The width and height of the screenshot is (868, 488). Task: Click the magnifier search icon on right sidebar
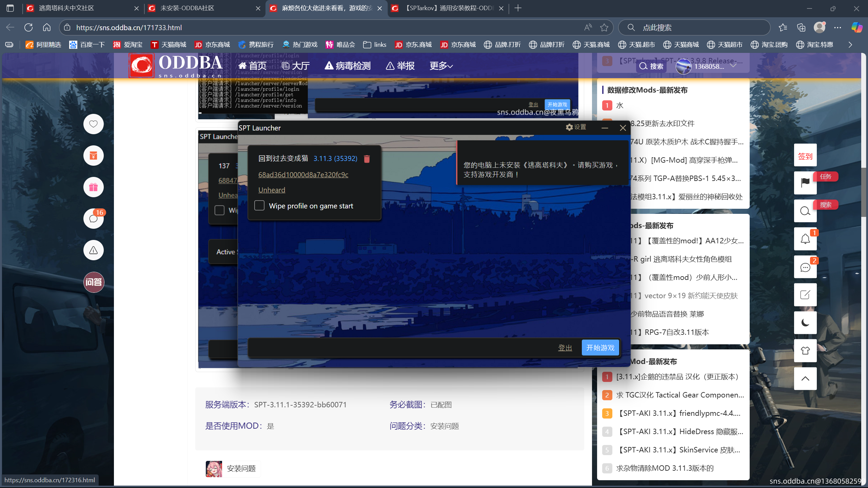point(805,211)
